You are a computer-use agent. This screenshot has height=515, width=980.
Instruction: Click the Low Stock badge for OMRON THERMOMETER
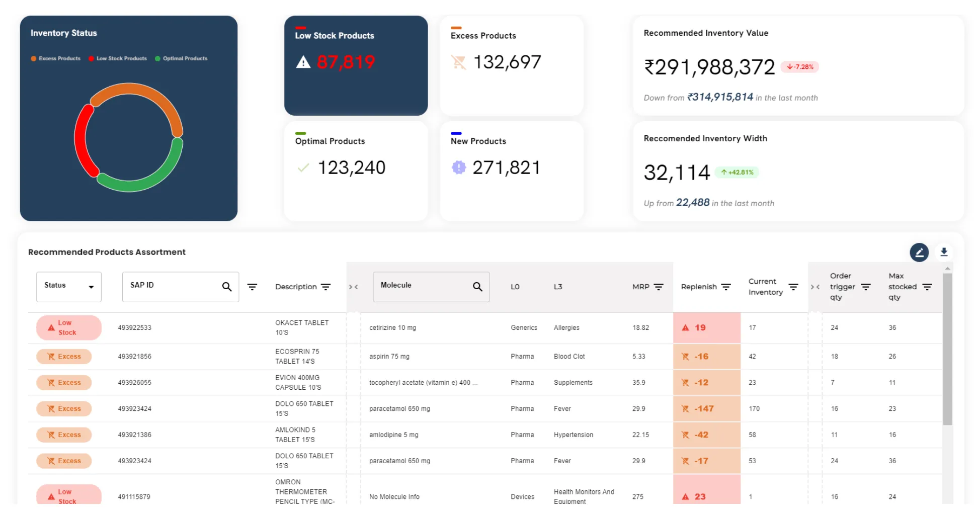pos(69,495)
